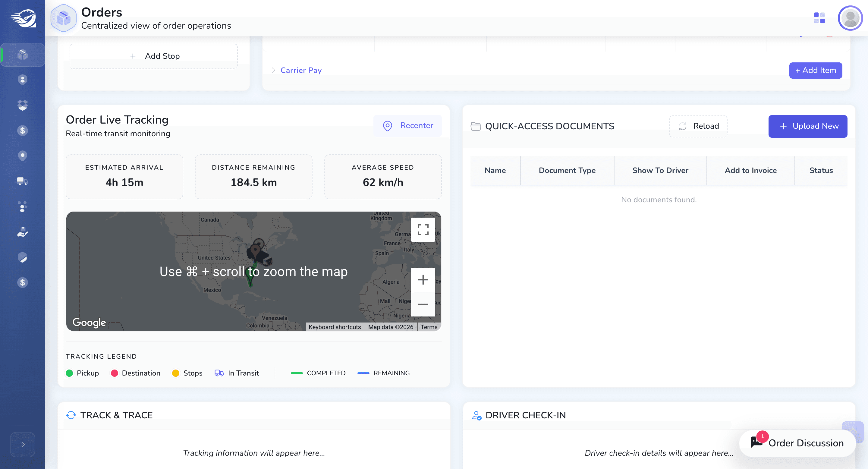The width and height of the screenshot is (868, 469).
Task: Click the app logo at top left
Action: [x=23, y=18]
